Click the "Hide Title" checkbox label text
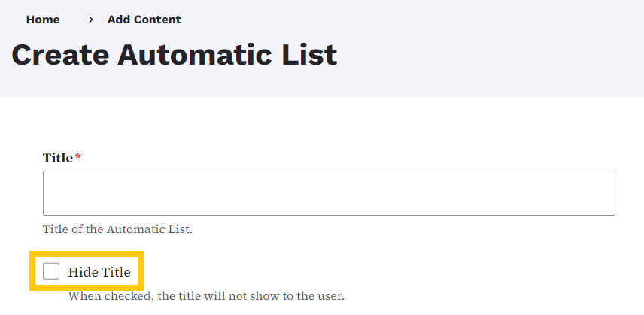644x315 pixels. click(99, 272)
